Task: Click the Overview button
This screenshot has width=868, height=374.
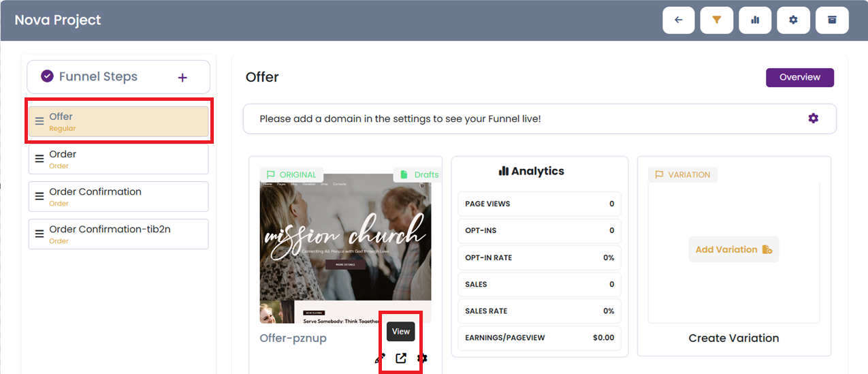Action: click(799, 78)
